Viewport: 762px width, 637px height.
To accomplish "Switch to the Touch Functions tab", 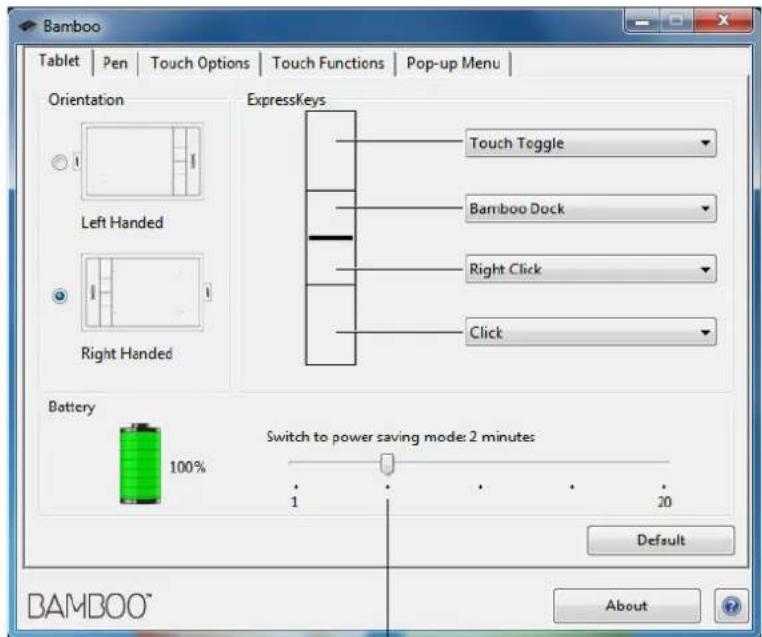I will tap(328, 63).
